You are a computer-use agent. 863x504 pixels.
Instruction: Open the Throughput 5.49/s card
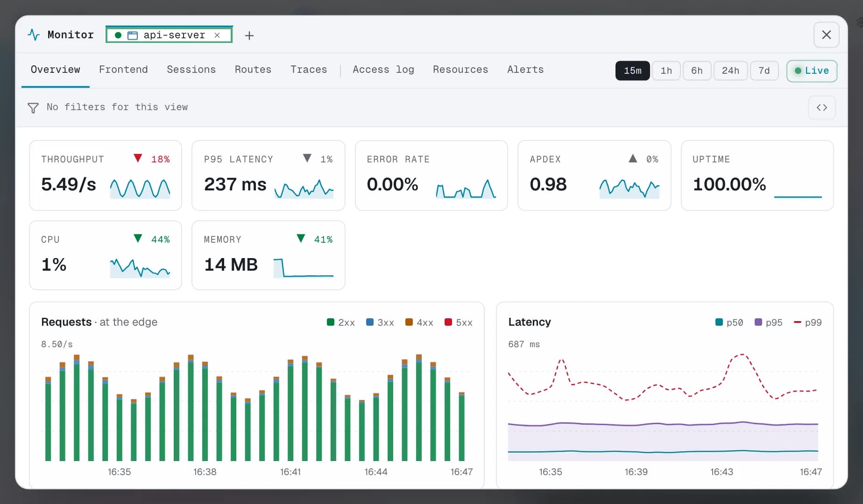click(x=106, y=175)
